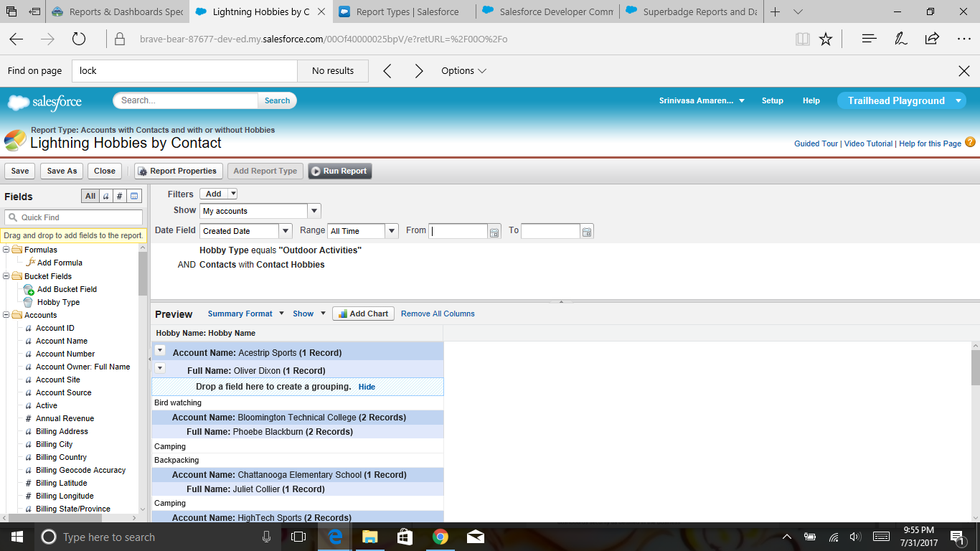Click the Run Report button
This screenshot has width=980, height=551.
tap(340, 171)
